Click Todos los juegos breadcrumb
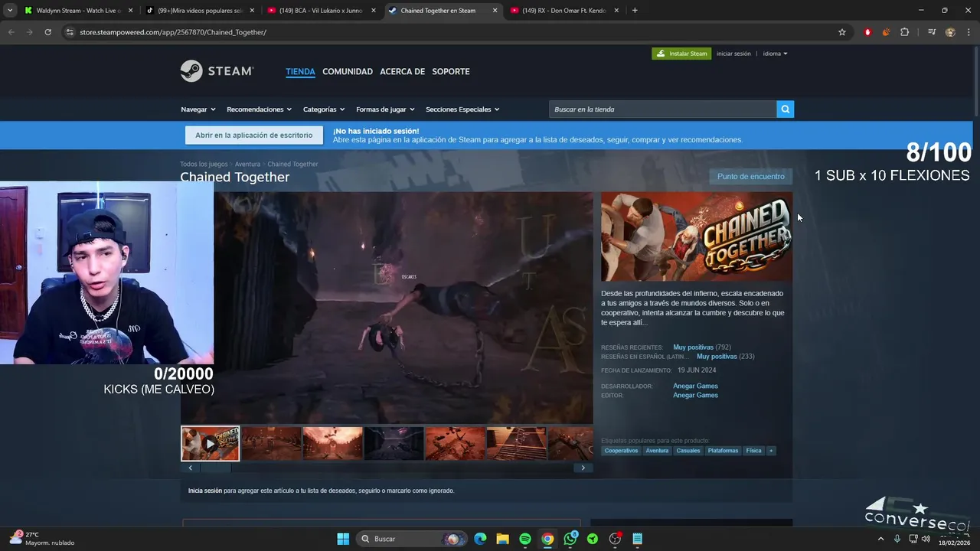This screenshot has height=551, width=980. tap(204, 164)
